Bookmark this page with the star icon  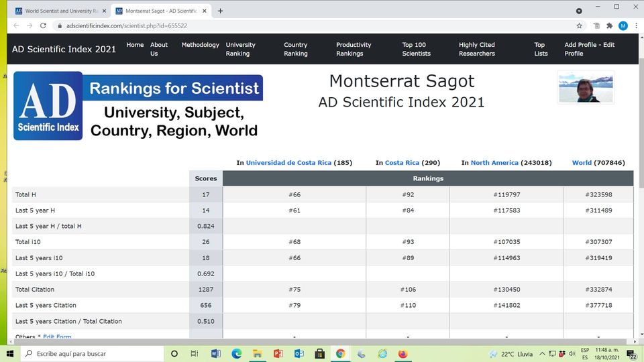579,25
